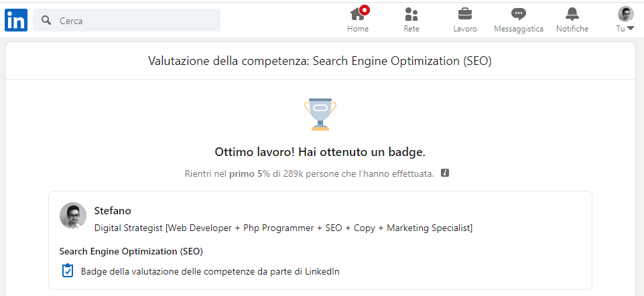The width and height of the screenshot is (644, 296).
Task: Open the Notifiche bell icon
Action: (x=572, y=14)
